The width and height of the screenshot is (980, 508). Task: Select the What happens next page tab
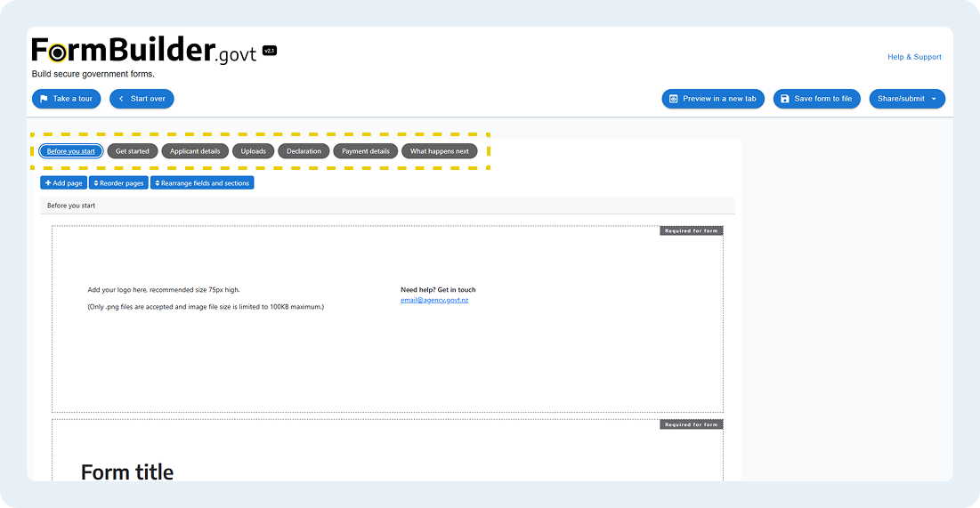coord(440,151)
